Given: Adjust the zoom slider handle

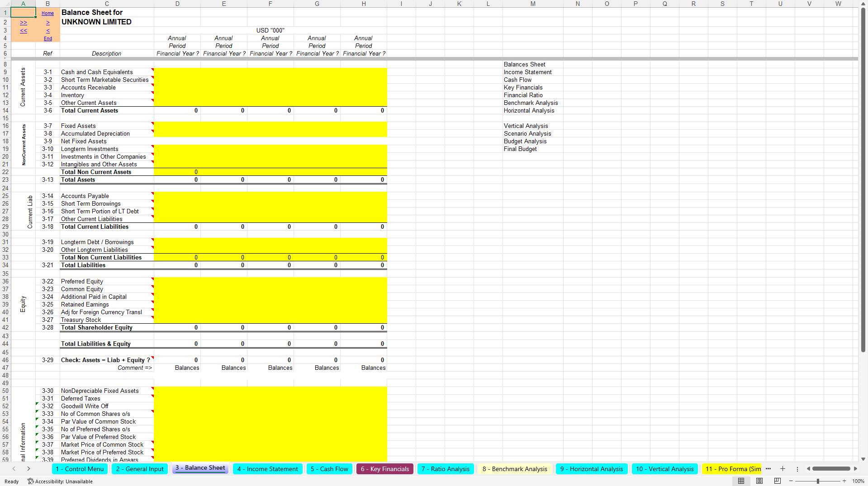Looking at the screenshot, I should click(818, 481).
